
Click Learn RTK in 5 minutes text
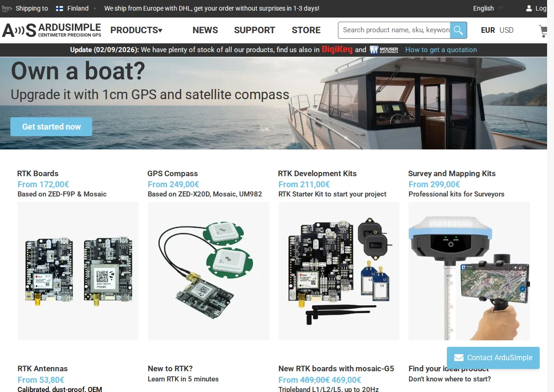pyautogui.click(x=183, y=379)
